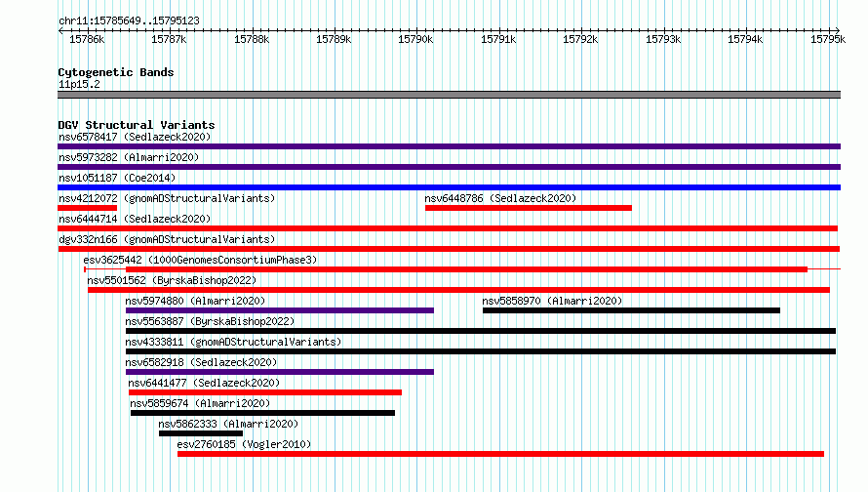
Task: Select the 11p15.2 band label
Action: pyautogui.click(x=79, y=85)
